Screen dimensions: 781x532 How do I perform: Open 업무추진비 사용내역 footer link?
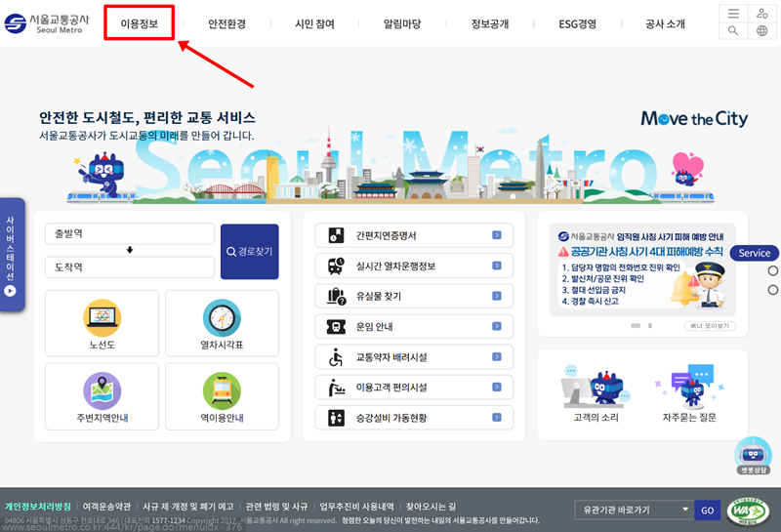click(356, 507)
